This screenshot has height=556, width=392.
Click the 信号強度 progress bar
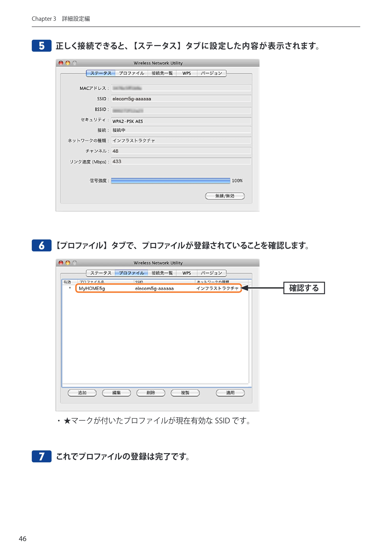171,181
